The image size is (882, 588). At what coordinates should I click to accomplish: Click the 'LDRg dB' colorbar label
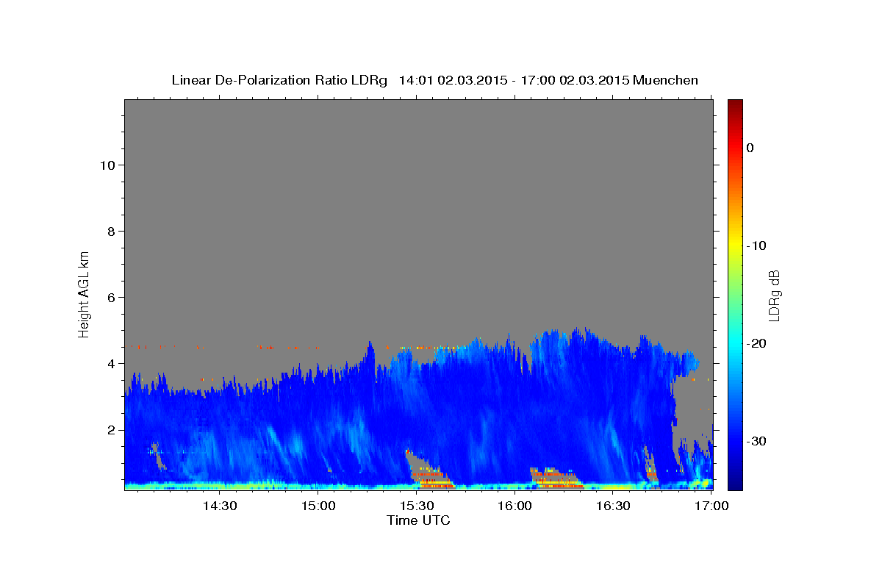click(x=773, y=295)
